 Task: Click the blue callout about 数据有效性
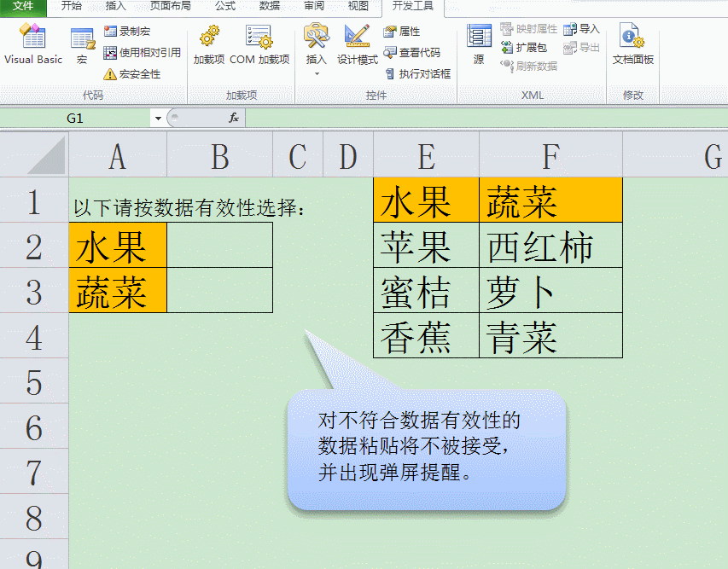coord(426,450)
